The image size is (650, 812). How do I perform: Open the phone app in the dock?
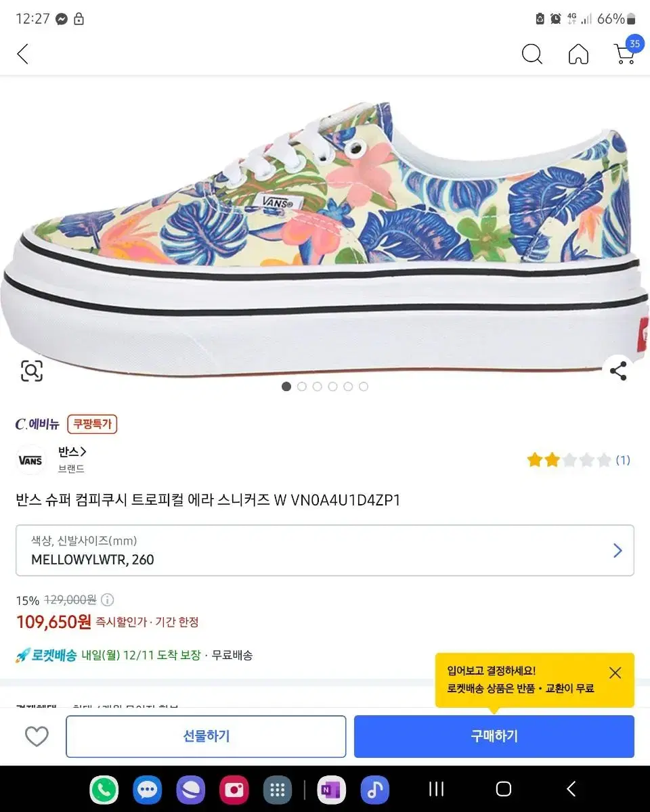104,789
